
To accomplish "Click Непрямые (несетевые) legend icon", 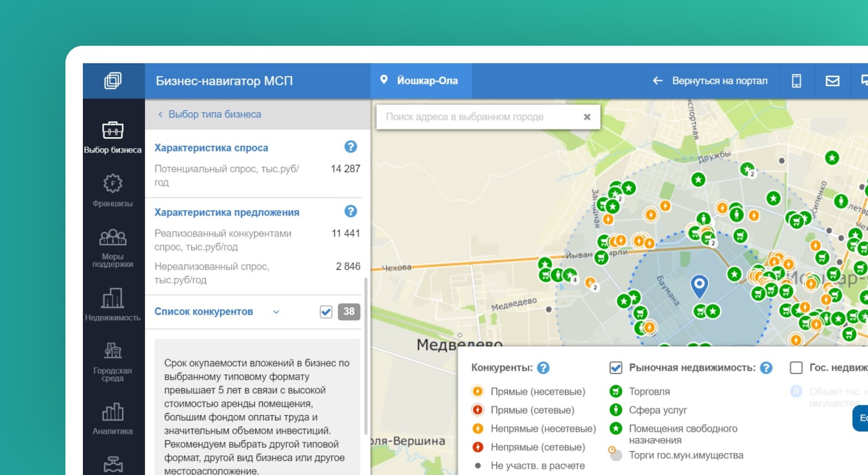I will click(x=478, y=428).
